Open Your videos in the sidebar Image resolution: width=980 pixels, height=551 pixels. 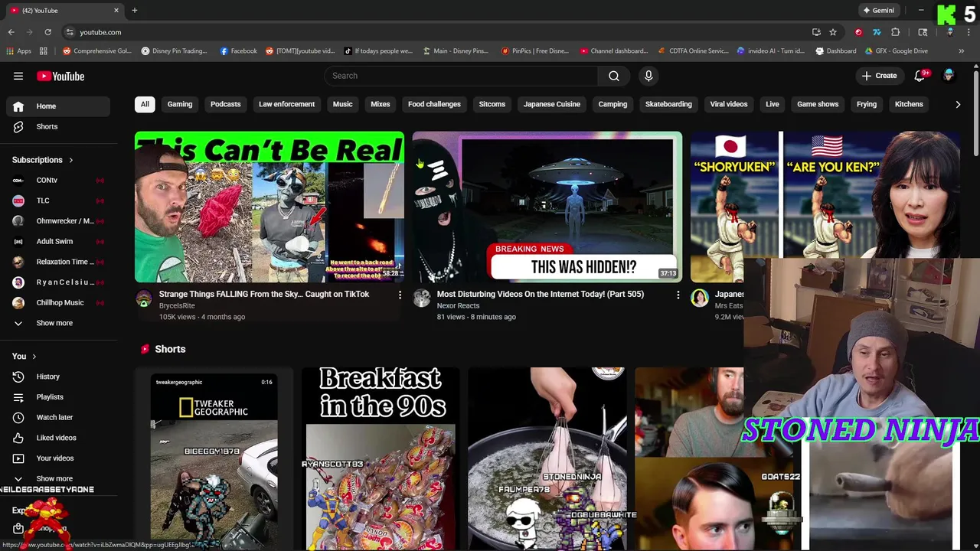tap(55, 458)
